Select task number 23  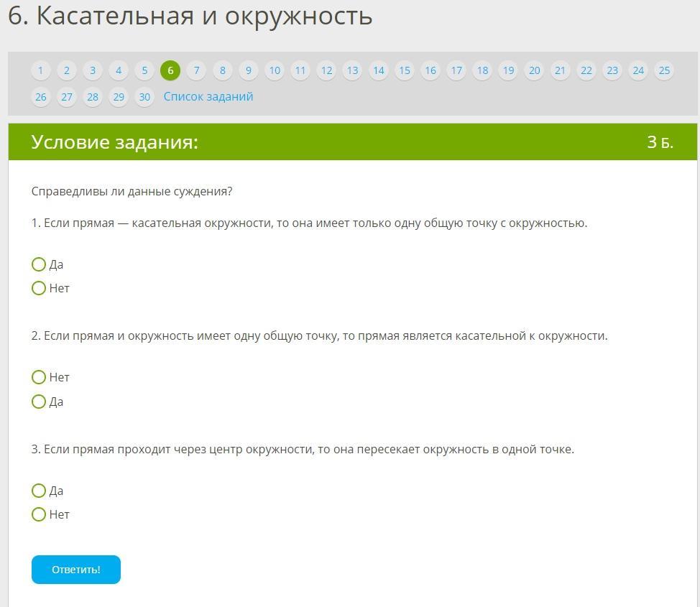click(612, 70)
